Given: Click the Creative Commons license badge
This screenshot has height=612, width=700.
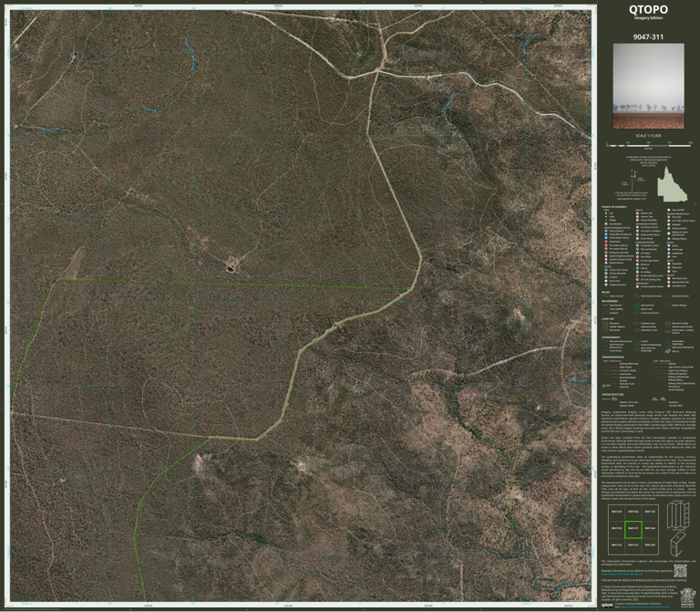Looking at the screenshot, I should click(607, 606).
